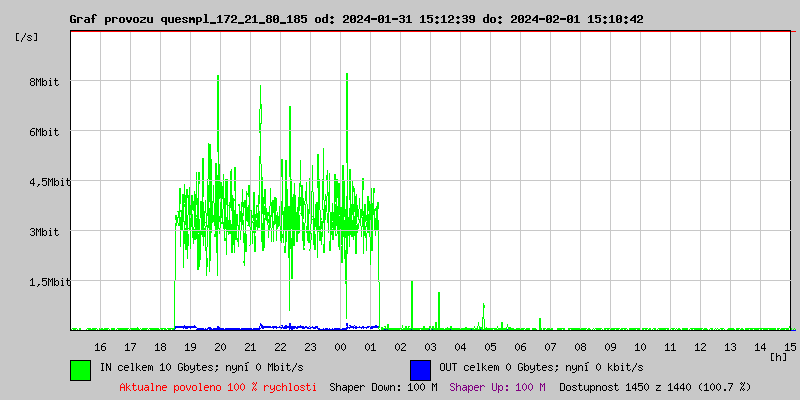Select the 6Mbit y-axis label

pyautogui.click(x=43, y=132)
